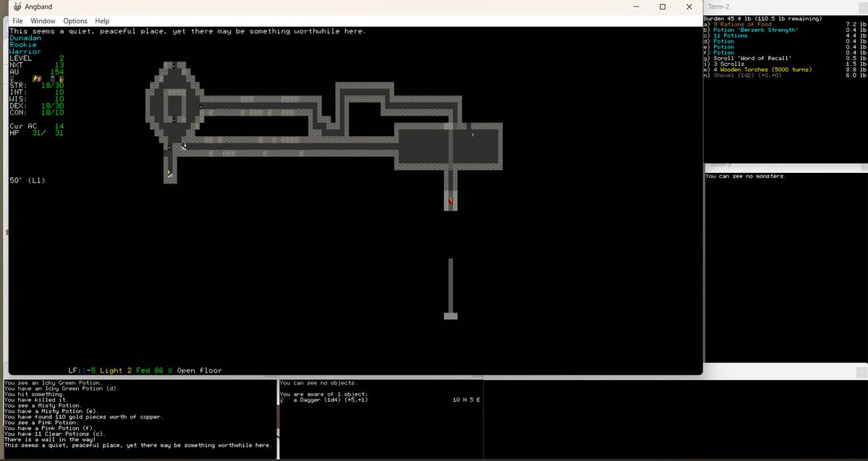The width and height of the screenshot is (868, 461).
Task: Click the HP 31/31 line
Action: point(37,132)
